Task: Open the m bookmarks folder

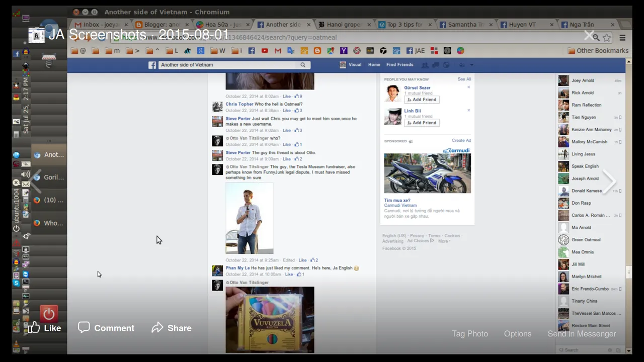Action: click(113, 51)
